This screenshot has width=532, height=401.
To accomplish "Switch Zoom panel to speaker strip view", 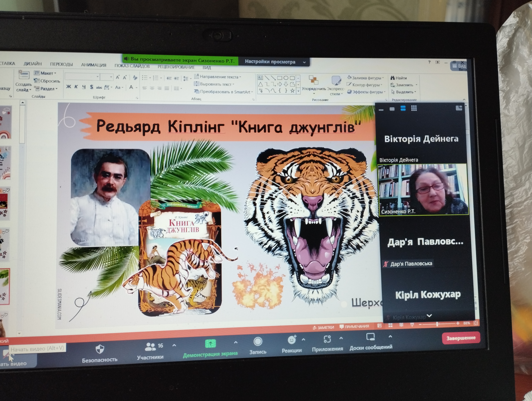I will click(x=403, y=108).
